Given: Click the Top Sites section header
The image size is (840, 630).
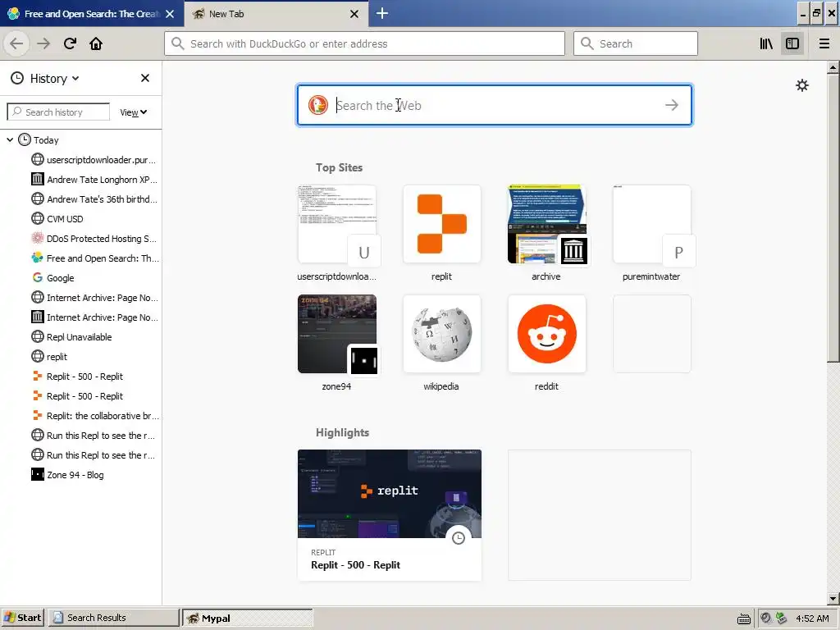Looking at the screenshot, I should 339,167.
